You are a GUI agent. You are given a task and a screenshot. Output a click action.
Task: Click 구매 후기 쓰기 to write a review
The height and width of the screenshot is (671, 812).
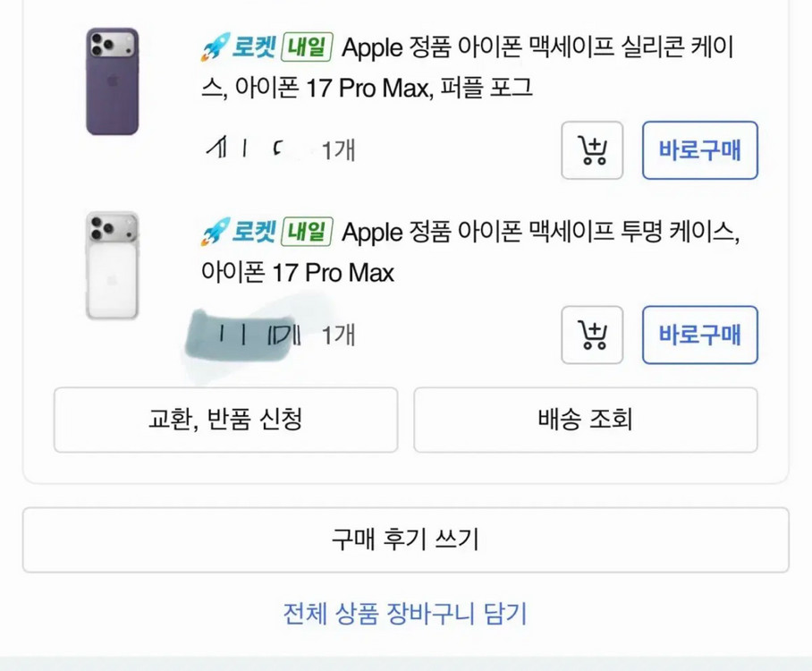pos(405,539)
